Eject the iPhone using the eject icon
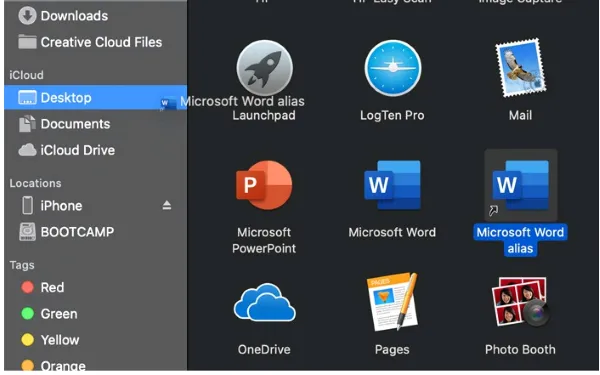The width and height of the screenshot is (600, 375). tap(166, 205)
